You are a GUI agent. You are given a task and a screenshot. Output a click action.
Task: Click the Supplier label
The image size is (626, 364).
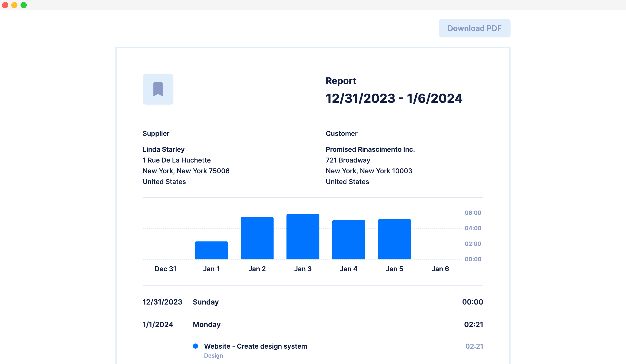coord(156,134)
